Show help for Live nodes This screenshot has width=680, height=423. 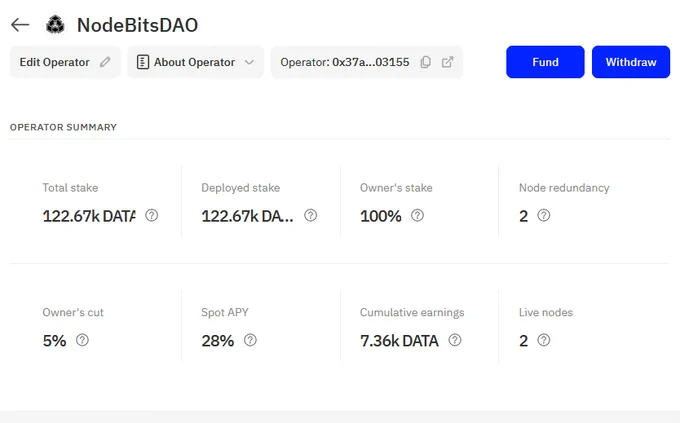tap(544, 340)
